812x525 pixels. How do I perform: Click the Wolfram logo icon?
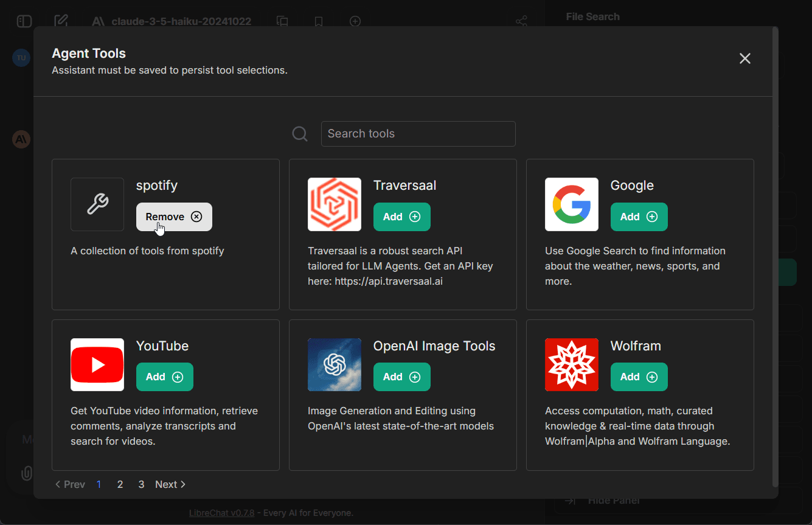pos(572,364)
